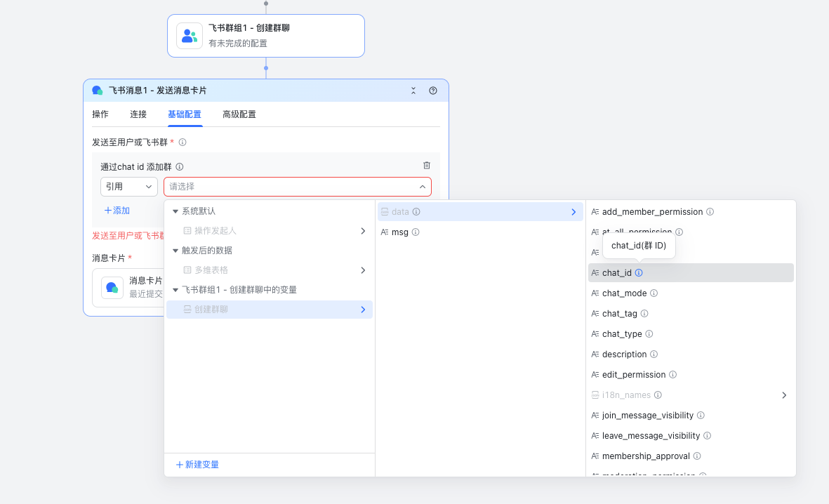
Task: Click info icon beside 发送至用户或飞书群
Action: [x=183, y=142]
